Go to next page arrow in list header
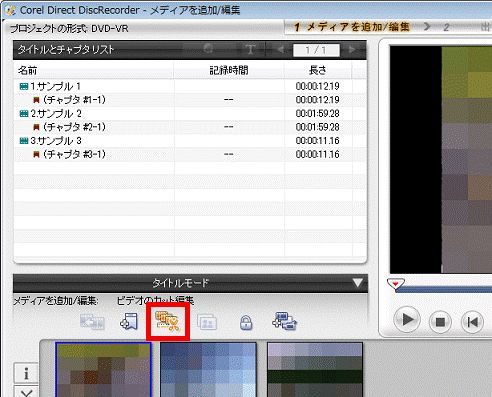The width and height of the screenshot is (492, 397). point(351,50)
